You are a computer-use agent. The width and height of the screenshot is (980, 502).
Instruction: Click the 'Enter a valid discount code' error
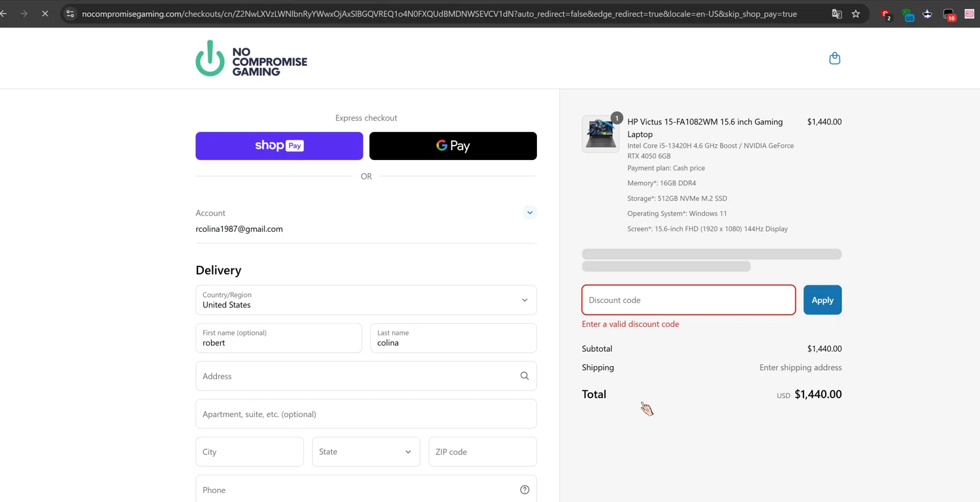tap(630, 324)
